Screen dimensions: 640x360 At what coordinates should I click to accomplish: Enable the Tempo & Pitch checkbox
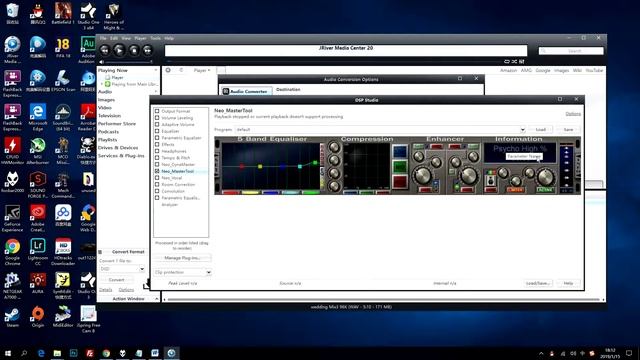(x=157, y=158)
